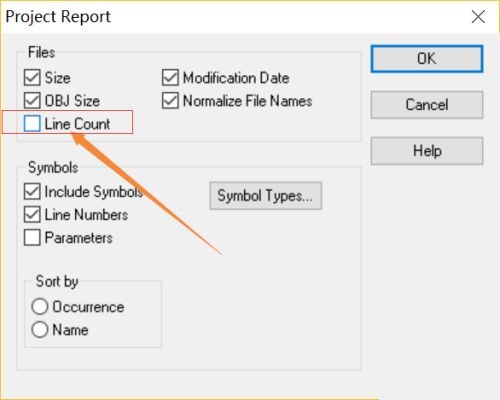Click the Sort by group label
Viewport: 500px width, 400px height.
pyautogui.click(x=57, y=282)
